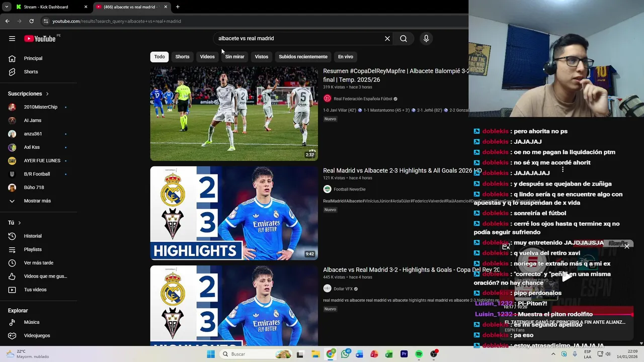Select the Sin mirar filter chip

click(x=234, y=57)
